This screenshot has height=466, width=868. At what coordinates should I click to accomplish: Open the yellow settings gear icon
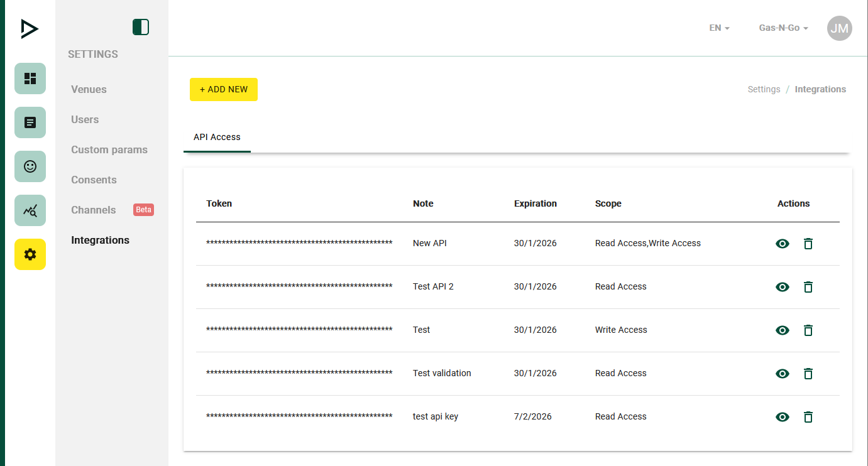(x=30, y=254)
